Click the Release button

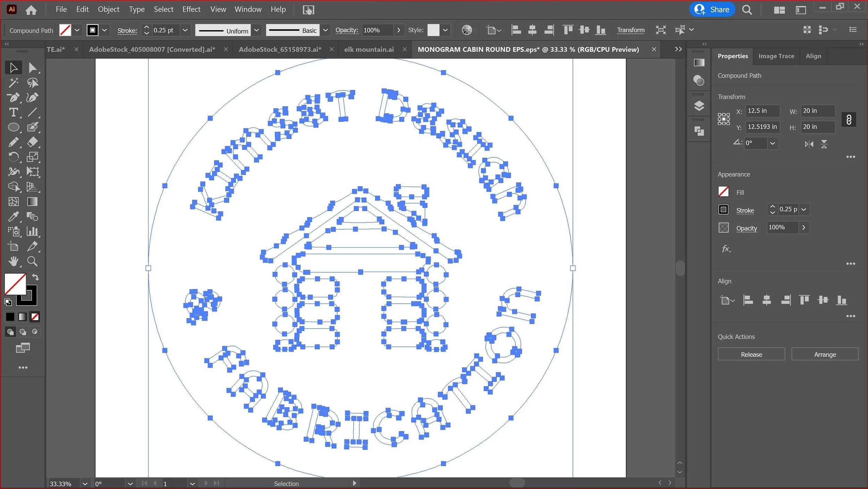click(x=751, y=354)
